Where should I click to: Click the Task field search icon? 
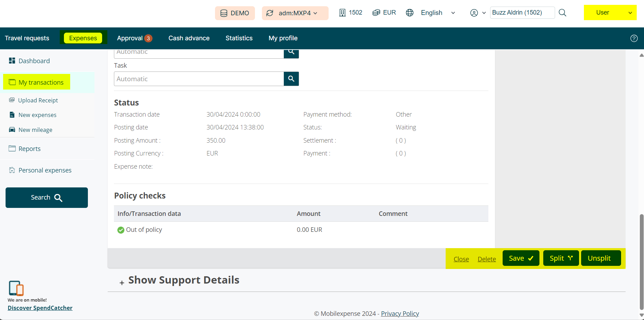(x=291, y=79)
